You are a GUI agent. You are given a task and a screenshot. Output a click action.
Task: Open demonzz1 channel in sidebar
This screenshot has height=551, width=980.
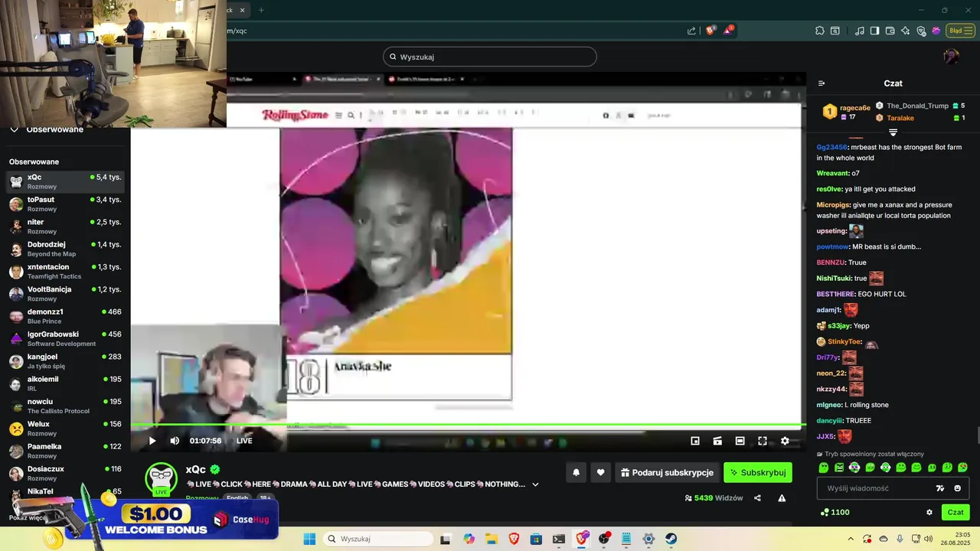coord(65,316)
